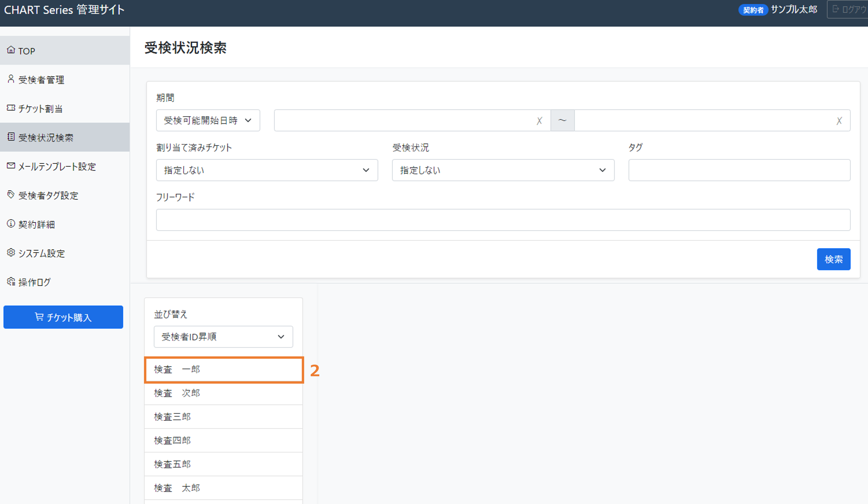The height and width of the screenshot is (504, 868).
Task: Click the ログアウト button
Action: [x=848, y=9]
